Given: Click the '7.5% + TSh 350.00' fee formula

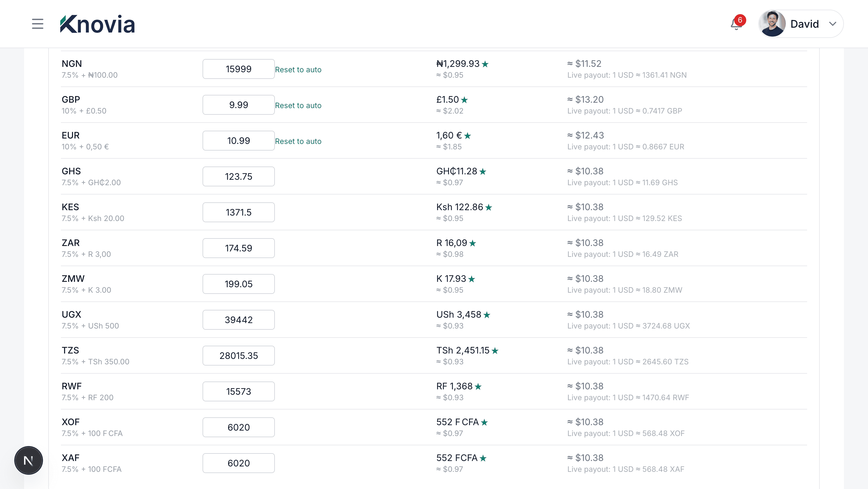Looking at the screenshot, I should coord(95,362).
